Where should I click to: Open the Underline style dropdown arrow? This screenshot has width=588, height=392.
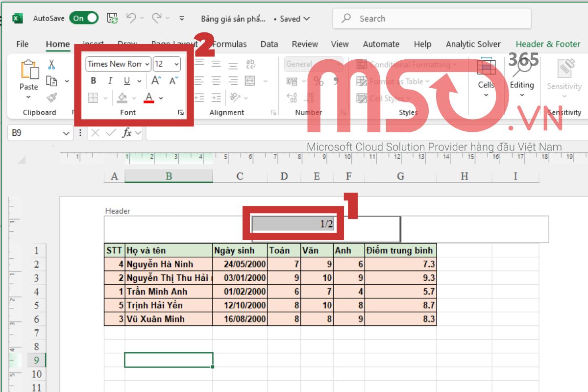[x=139, y=81]
